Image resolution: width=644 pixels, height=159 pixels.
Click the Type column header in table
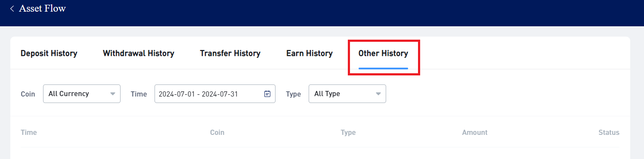click(x=348, y=132)
